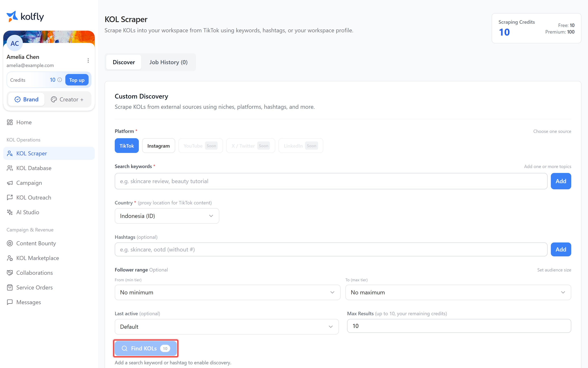Open the Last active Default dropdown
Viewport: 588px width, 368px height.
click(227, 327)
